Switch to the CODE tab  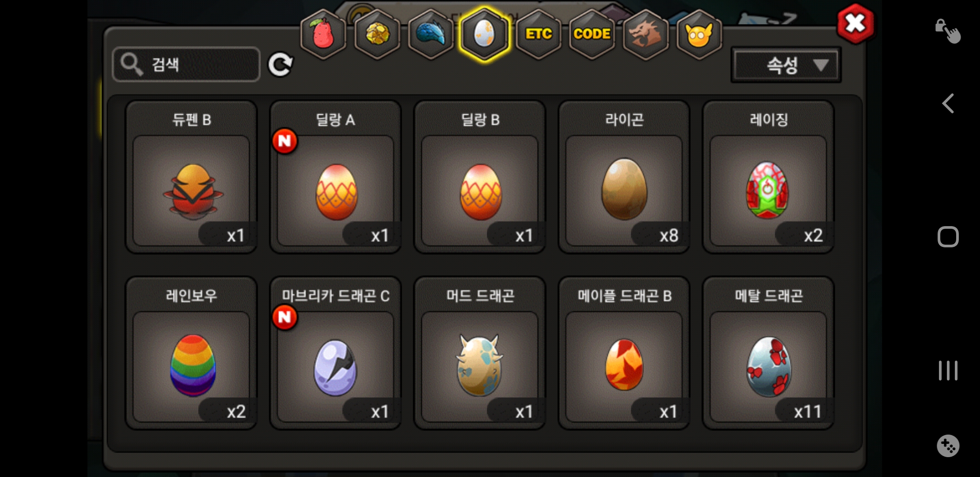[x=592, y=34]
